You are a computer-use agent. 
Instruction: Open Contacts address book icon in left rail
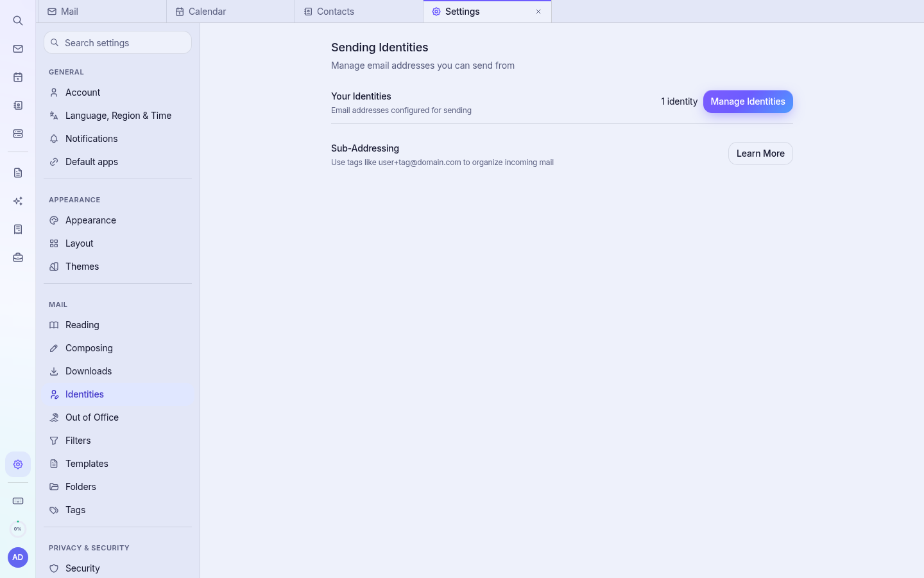pyautogui.click(x=18, y=105)
